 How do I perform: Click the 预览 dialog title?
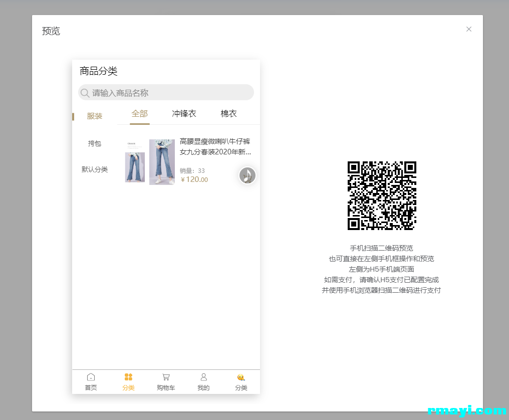pos(51,31)
